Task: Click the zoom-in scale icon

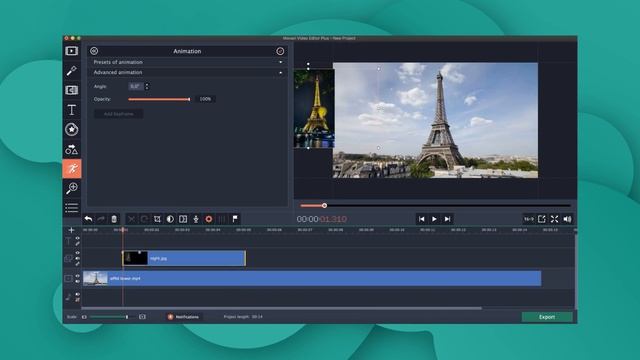Action: [x=142, y=317]
